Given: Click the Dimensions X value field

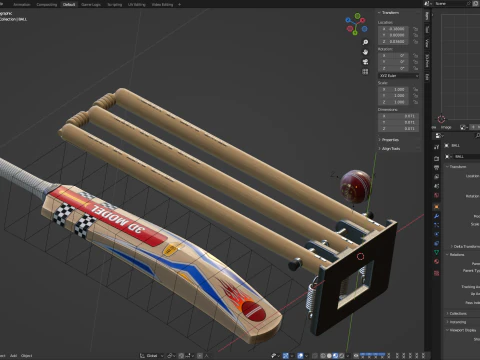Looking at the screenshot, I should click(398, 116).
